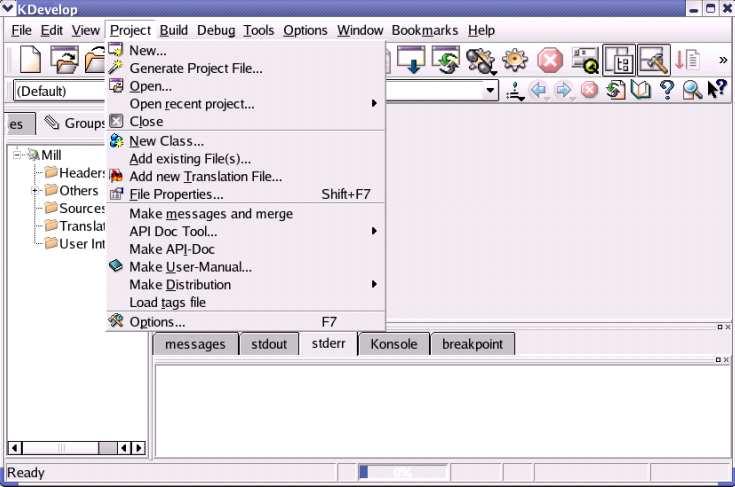
Task: Select Add existing File(s)... entry
Action: (246, 159)
